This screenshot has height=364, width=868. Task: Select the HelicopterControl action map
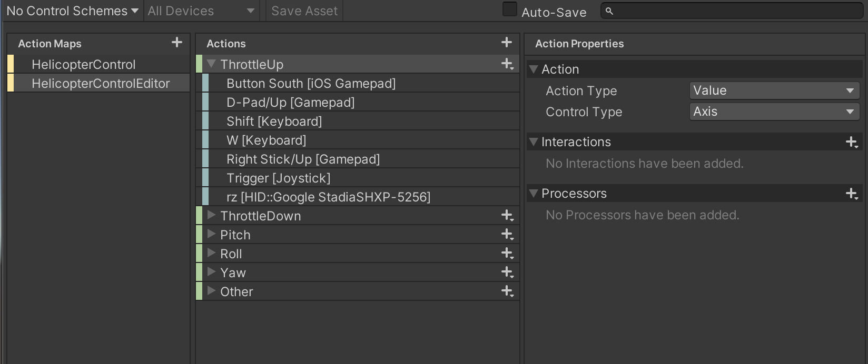pos(84,65)
